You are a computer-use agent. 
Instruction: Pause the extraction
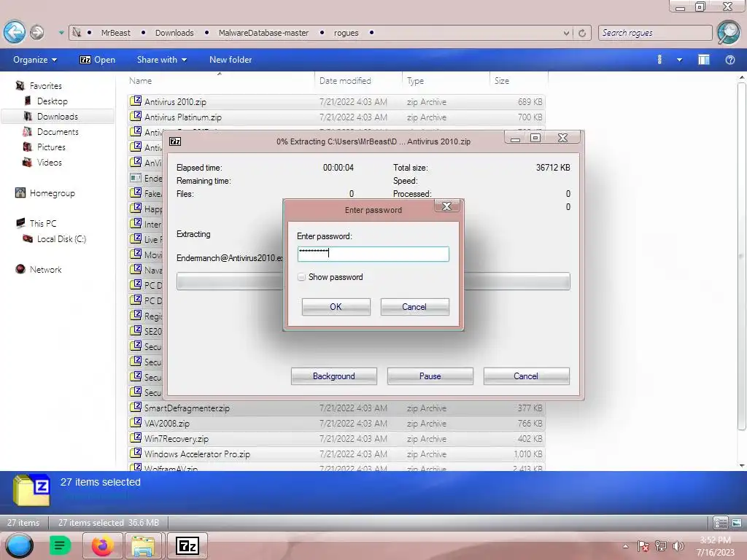click(430, 376)
